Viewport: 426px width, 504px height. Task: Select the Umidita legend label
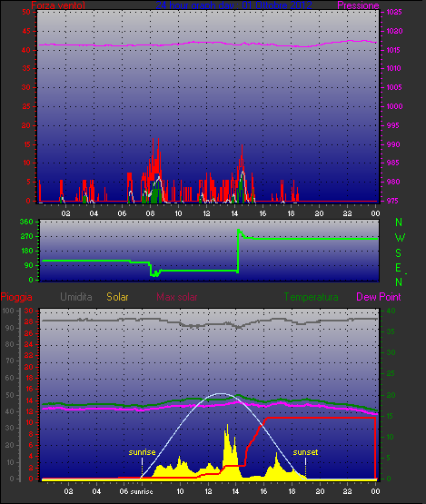coord(76,297)
